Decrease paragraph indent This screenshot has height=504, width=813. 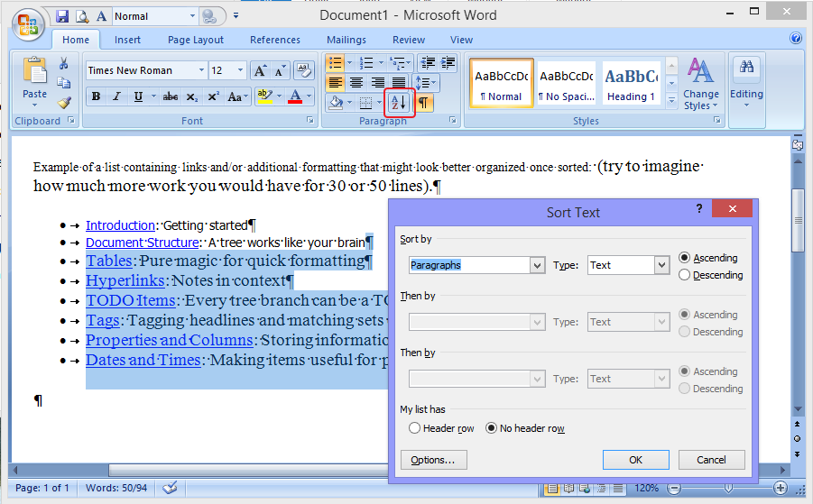coord(428,63)
